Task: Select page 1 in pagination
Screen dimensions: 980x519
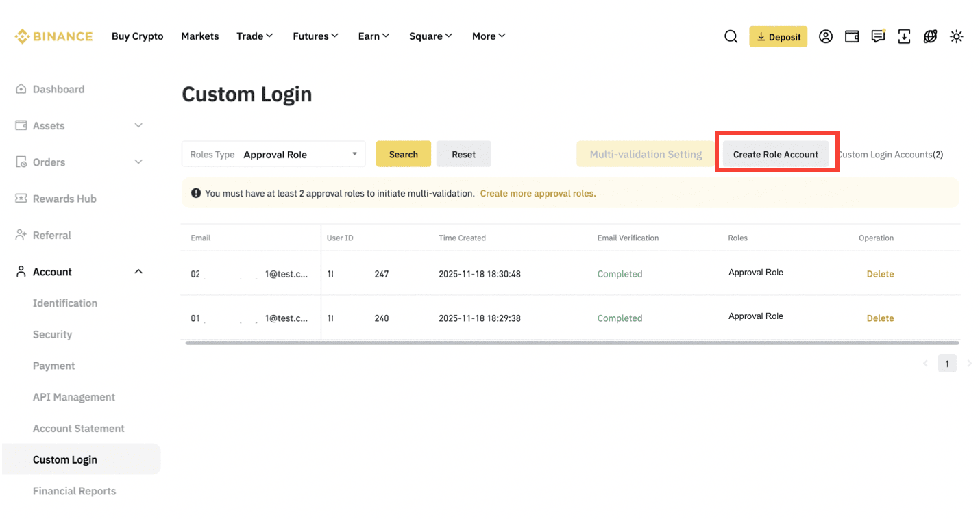Action: tap(947, 364)
